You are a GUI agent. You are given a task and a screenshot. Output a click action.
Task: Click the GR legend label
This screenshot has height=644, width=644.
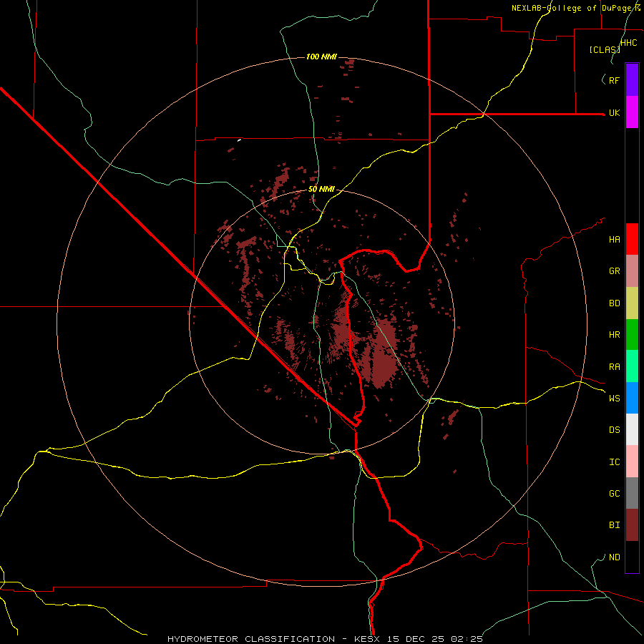tap(614, 271)
